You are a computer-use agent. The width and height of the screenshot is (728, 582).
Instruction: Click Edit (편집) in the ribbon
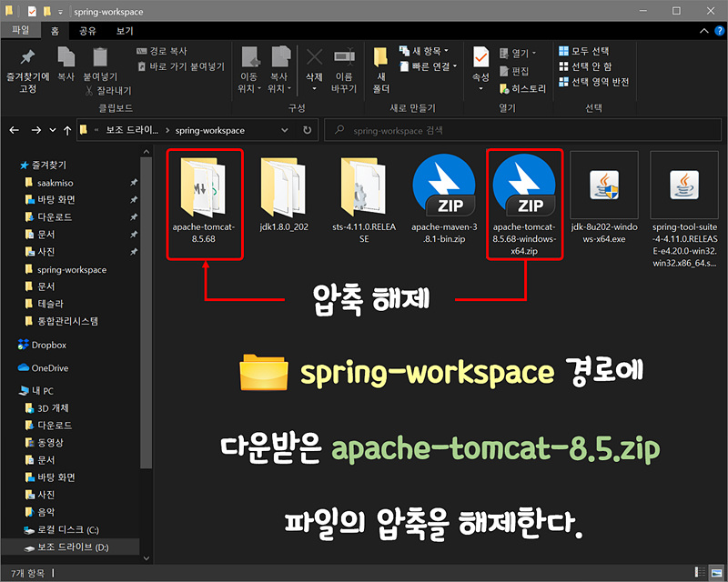(x=514, y=71)
